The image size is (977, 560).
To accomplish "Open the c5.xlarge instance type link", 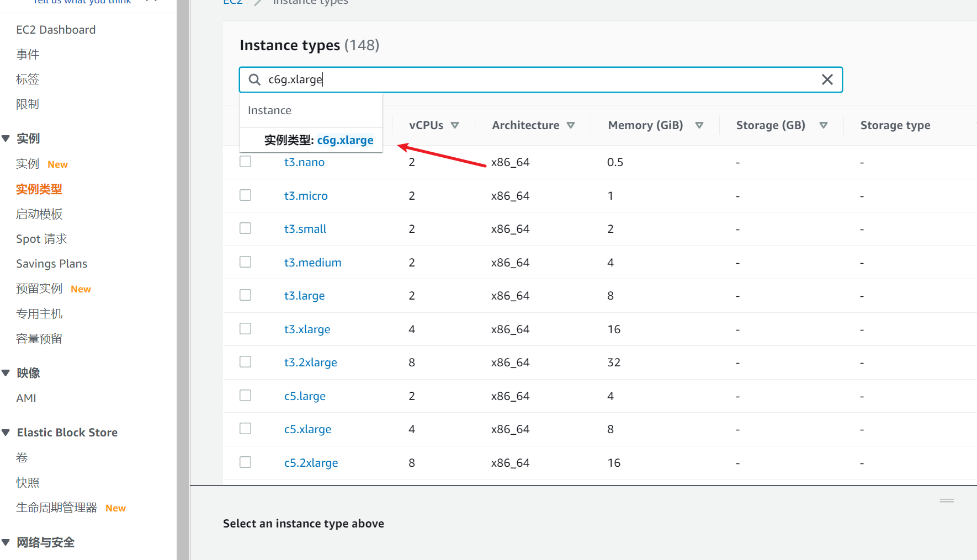I will pos(307,429).
